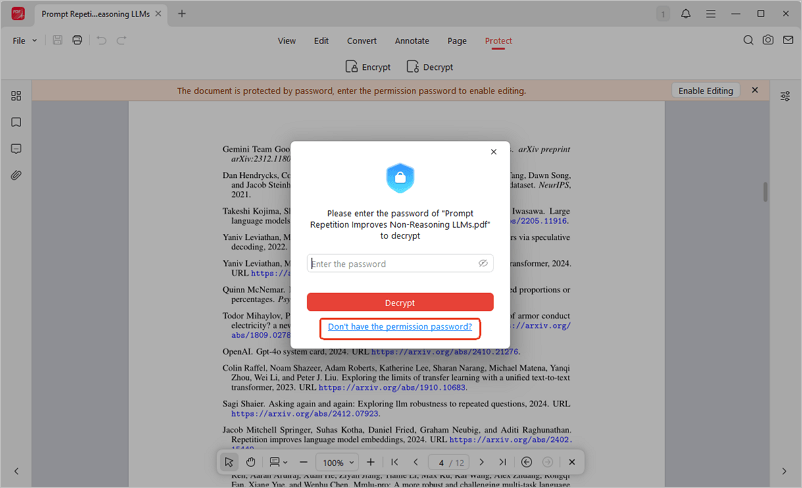This screenshot has width=802, height=488.
Task: Click Enable Editing button
Action: (x=705, y=91)
